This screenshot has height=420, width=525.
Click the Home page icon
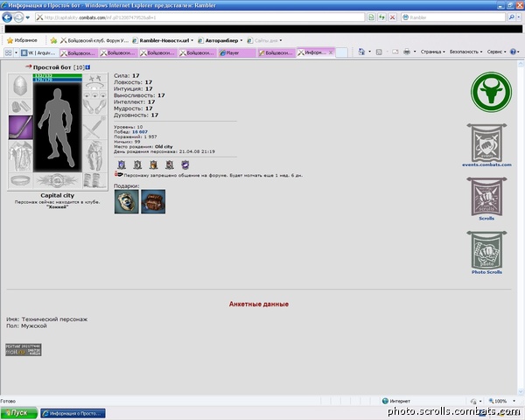(361, 52)
